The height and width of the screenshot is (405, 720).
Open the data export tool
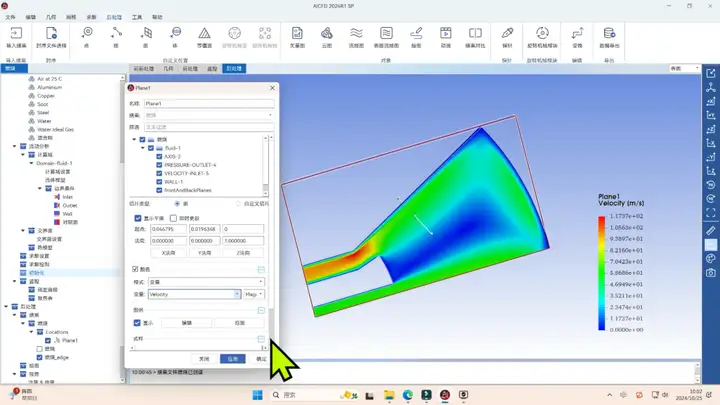point(609,37)
